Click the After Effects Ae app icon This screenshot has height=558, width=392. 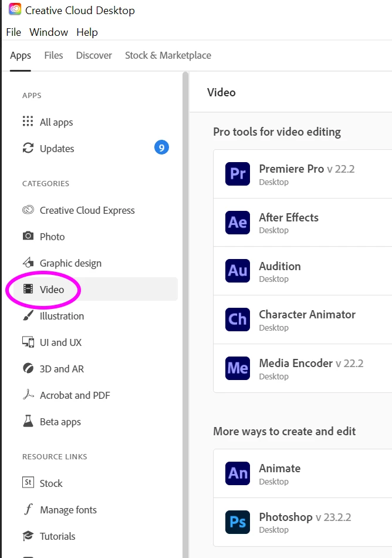pos(238,223)
